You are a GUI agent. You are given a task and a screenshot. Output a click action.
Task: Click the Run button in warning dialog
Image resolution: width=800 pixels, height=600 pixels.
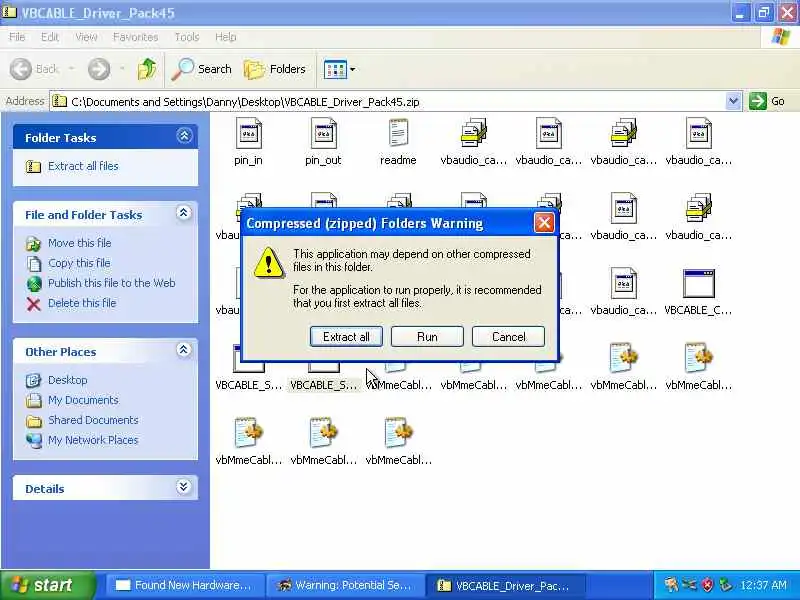tap(427, 337)
